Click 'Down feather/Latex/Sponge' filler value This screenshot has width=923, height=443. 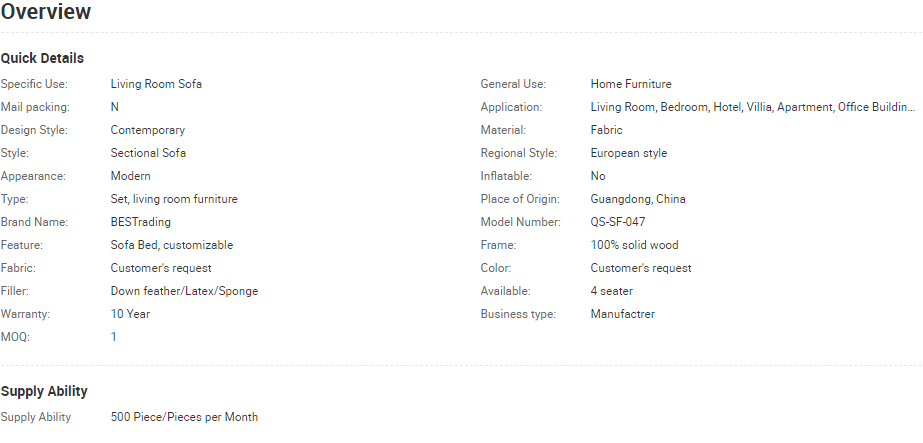point(184,291)
